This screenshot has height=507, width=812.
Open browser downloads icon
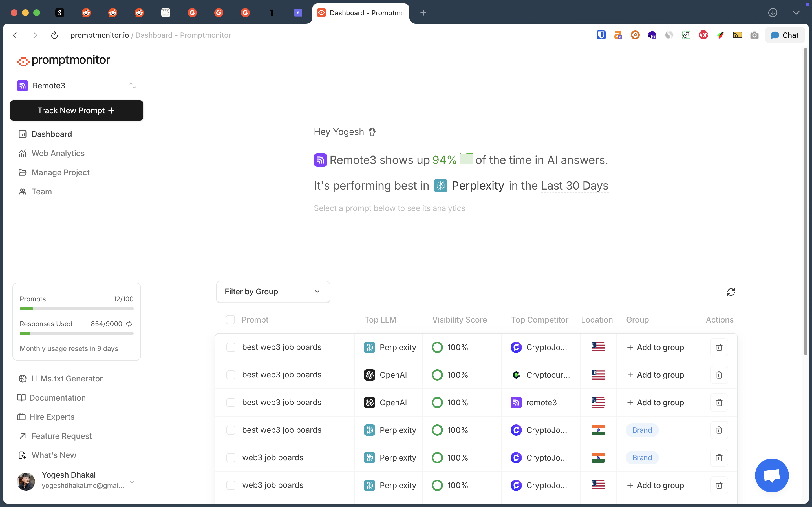[773, 13]
